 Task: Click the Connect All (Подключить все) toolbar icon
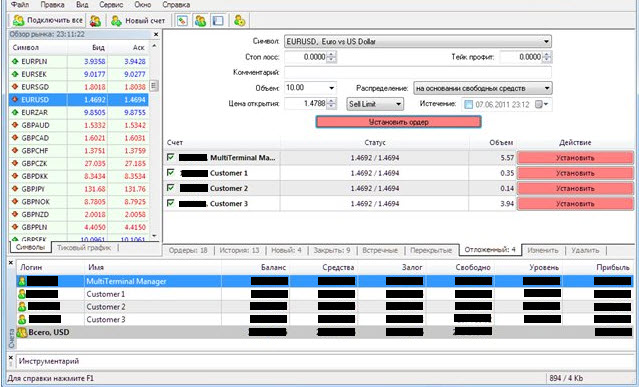[x=18, y=20]
